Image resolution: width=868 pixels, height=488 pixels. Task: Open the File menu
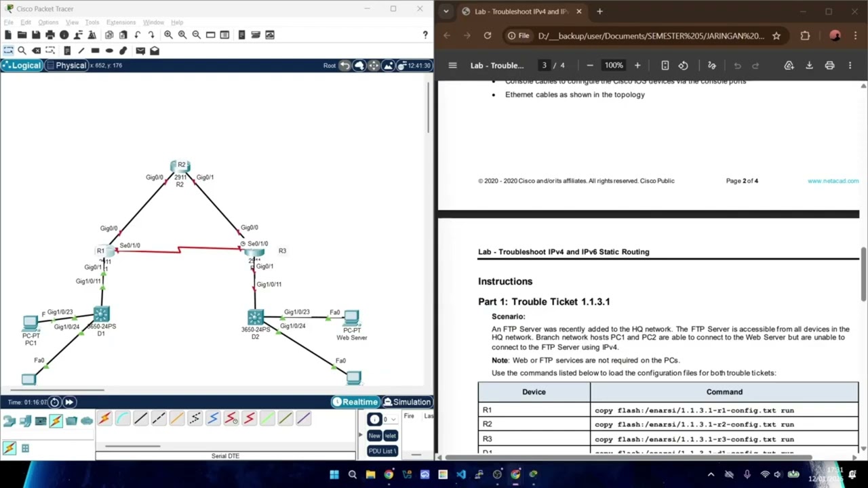tap(8, 22)
